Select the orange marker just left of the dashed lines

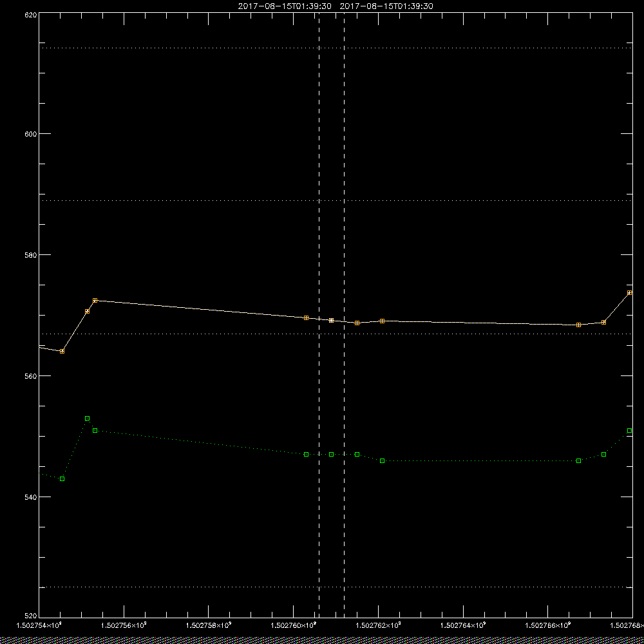pyautogui.click(x=306, y=318)
